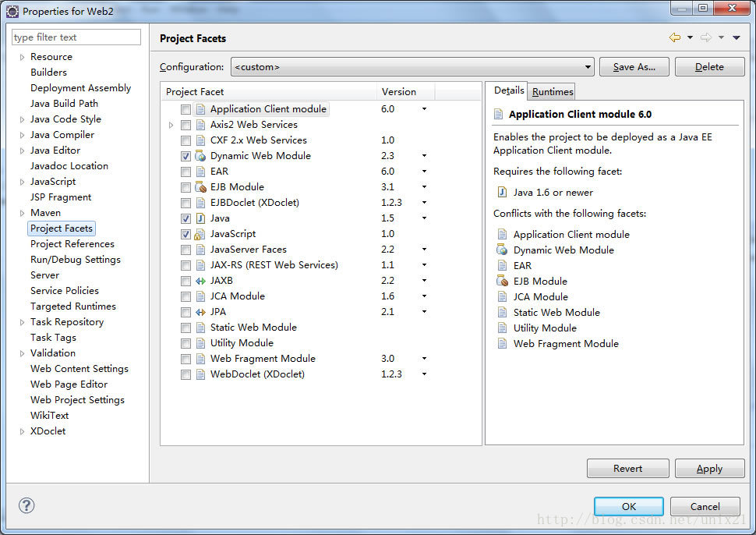Click the CXF 2.x Web Services page icon

[200, 140]
